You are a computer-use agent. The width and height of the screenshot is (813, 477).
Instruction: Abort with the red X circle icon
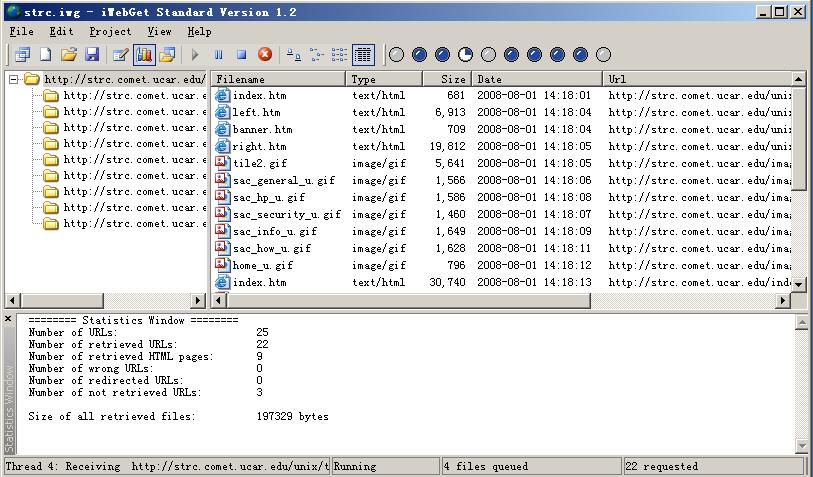[x=265, y=54]
